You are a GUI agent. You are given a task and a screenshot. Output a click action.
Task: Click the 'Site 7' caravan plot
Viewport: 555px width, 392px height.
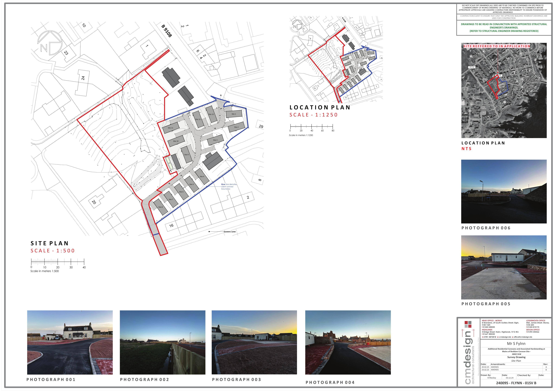coord(171,199)
